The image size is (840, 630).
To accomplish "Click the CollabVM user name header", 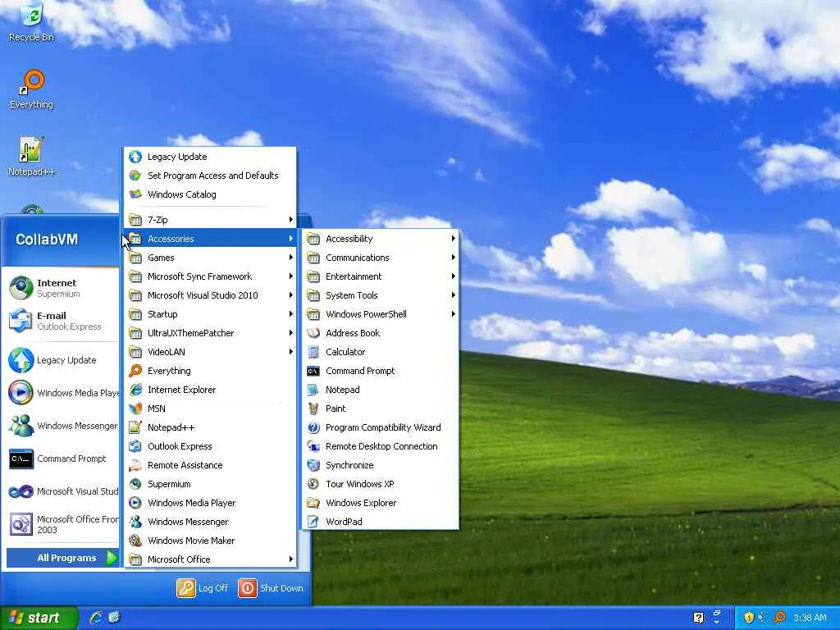I will click(47, 240).
